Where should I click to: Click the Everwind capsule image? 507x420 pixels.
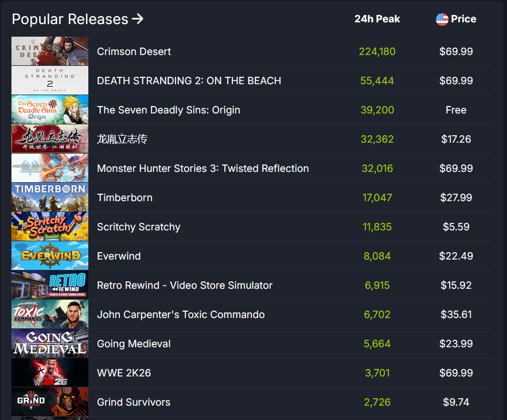click(x=50, y=256)
